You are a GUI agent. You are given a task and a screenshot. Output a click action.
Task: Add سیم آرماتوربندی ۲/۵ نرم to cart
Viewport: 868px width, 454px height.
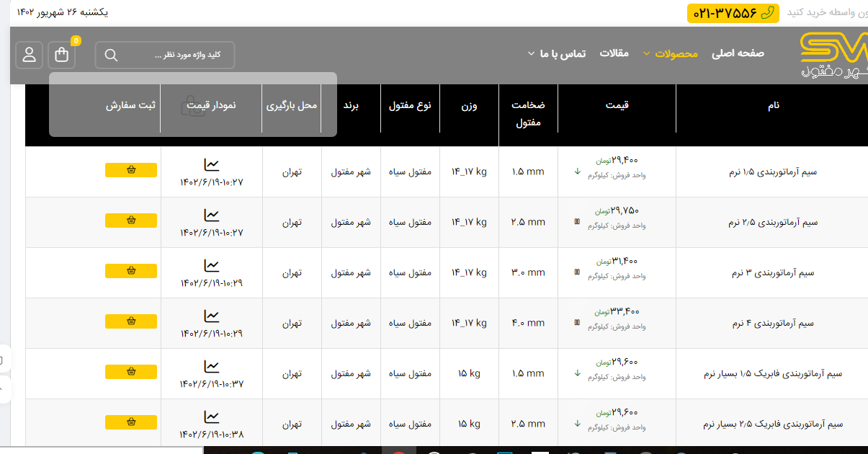[x=131, y=221]
